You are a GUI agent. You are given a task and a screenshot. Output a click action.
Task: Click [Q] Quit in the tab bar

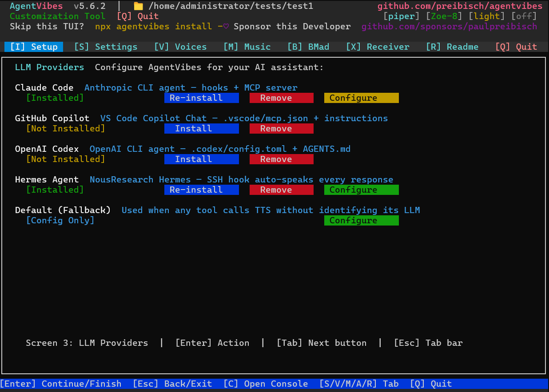pyautogui.click(x=516, y=47)
